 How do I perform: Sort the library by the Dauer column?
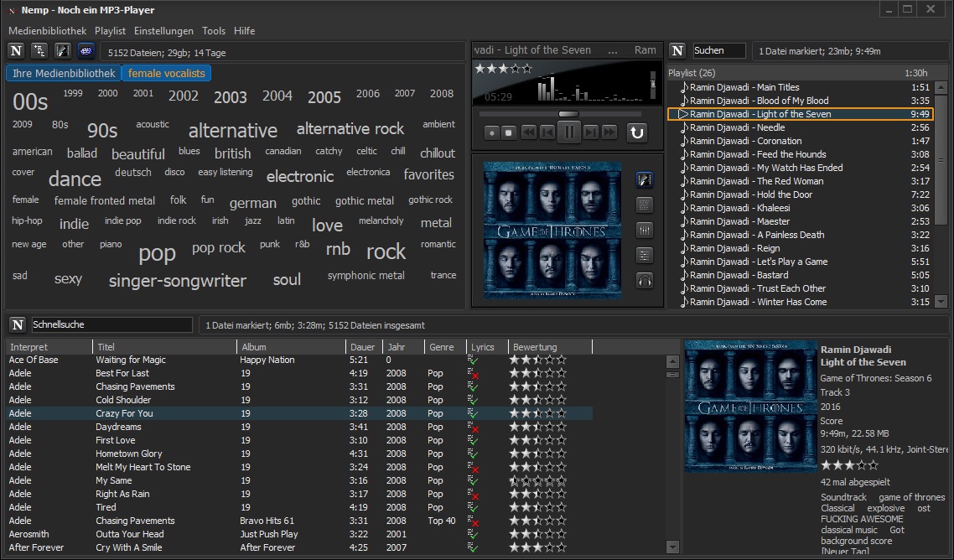pos(364,347)
